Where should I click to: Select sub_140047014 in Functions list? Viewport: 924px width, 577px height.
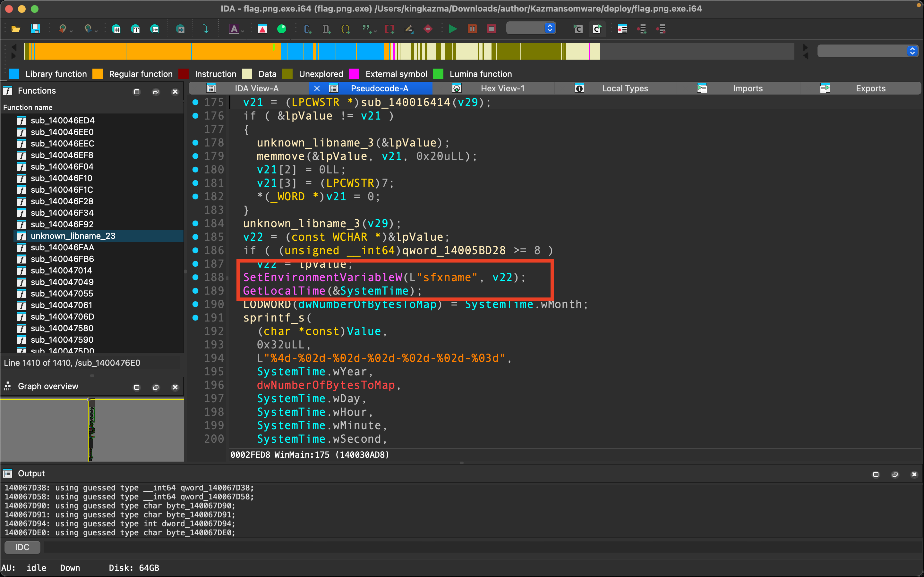[x=61, y=271]
